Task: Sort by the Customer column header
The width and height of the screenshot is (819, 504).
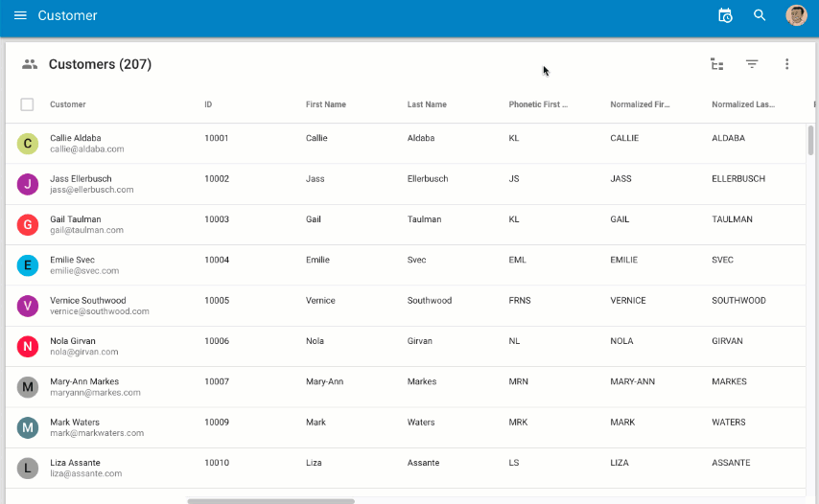Action: pos(68,104)
